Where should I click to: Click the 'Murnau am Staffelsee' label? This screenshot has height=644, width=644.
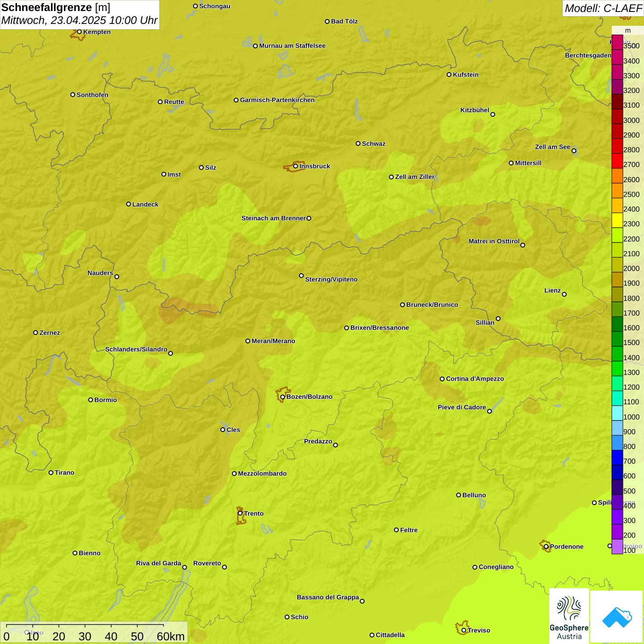[x=292, y=46]
